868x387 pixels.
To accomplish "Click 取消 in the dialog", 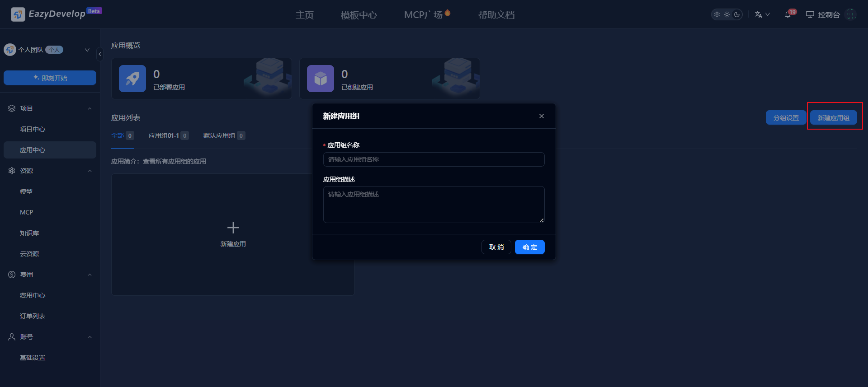I will click(x=496, y=247).
